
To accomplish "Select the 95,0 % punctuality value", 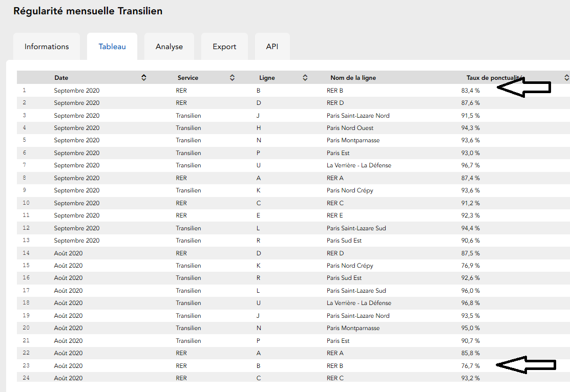I will (x=471, y=328).
